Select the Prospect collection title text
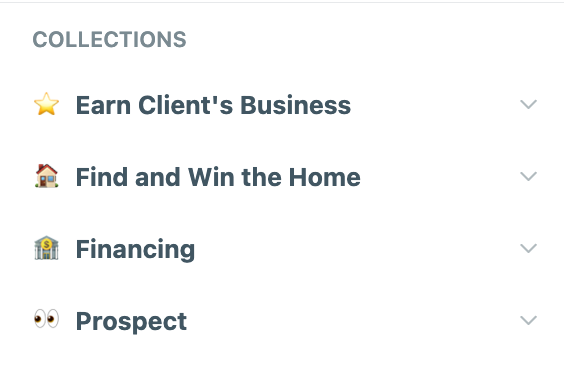Screen dimensions: 564x366 pos(131,322)
